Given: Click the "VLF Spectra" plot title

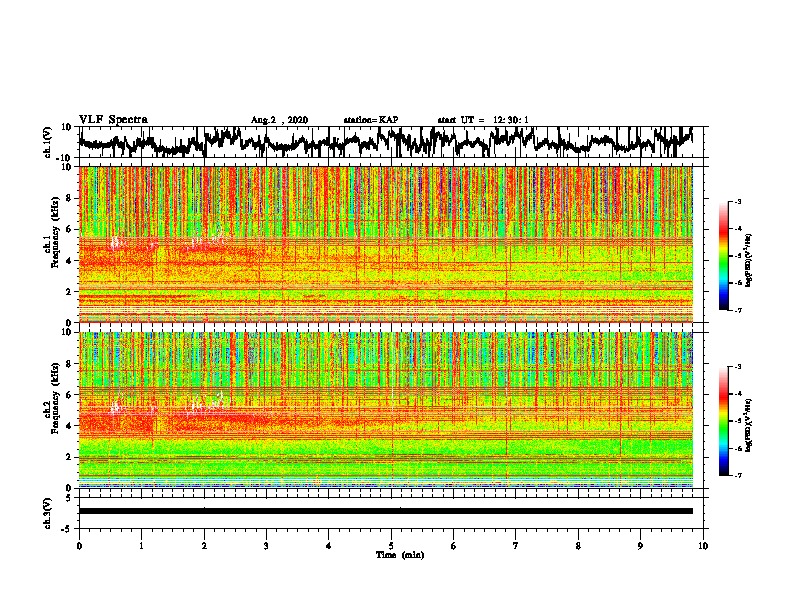Looking at the screenshot, I should point(113,120).
